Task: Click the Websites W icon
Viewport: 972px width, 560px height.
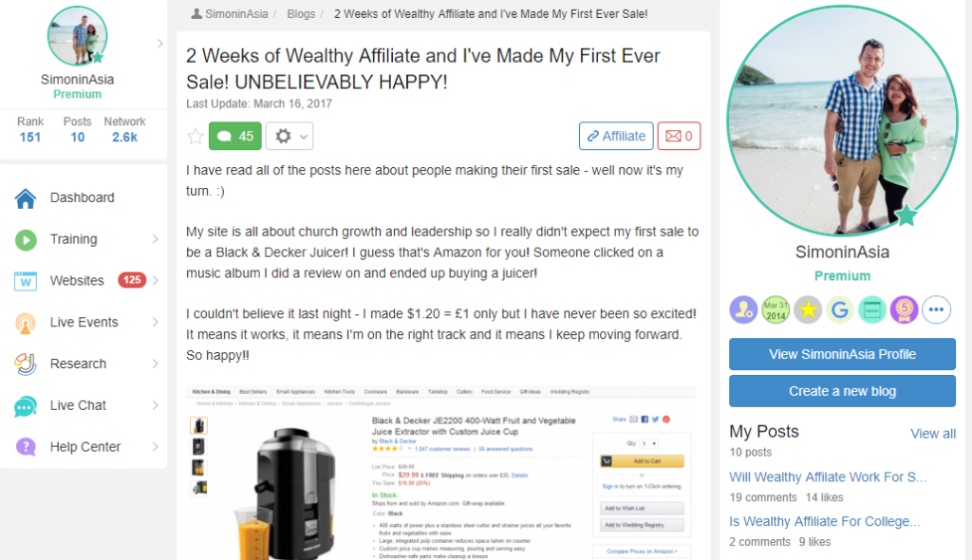Action: [x=26, y=281]
